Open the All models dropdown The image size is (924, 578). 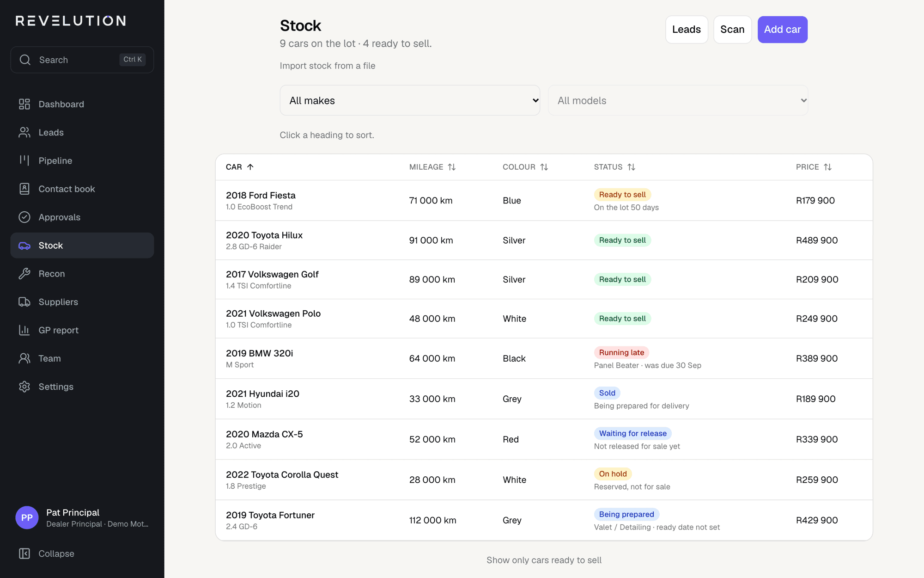click(x=678, y=100)
